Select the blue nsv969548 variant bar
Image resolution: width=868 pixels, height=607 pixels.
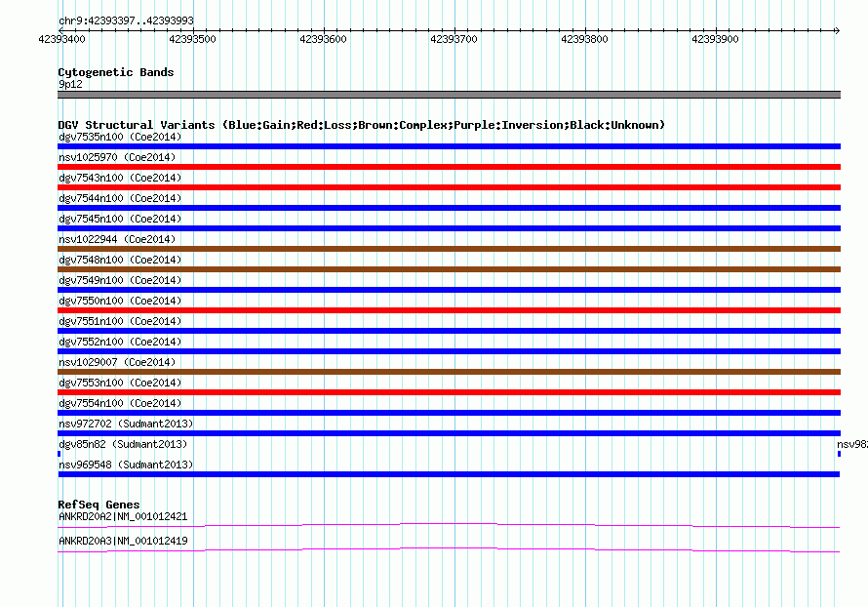(449, 474)
